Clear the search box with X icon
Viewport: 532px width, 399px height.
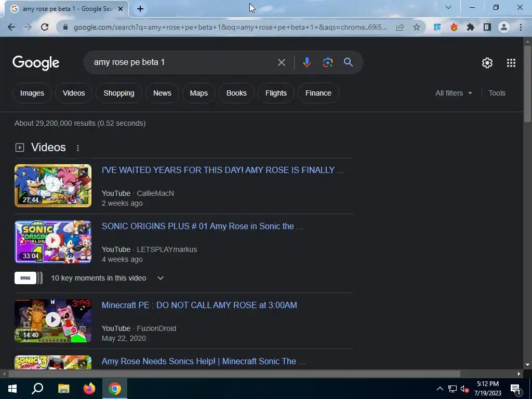click(x=281, y=62)
